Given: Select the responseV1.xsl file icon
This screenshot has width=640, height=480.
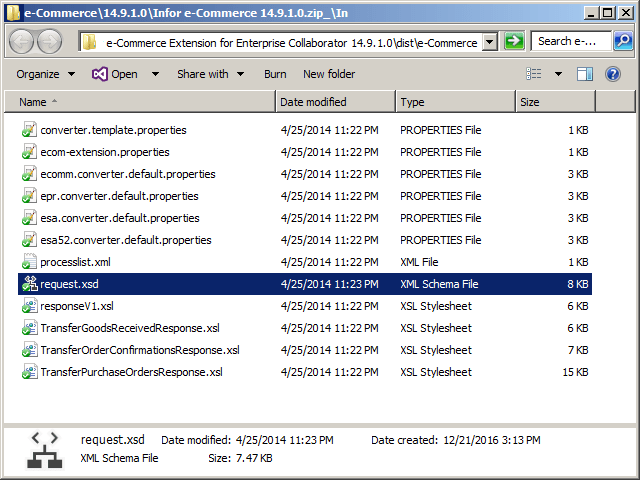Looking at the screenshot, I should click(29, 306).
